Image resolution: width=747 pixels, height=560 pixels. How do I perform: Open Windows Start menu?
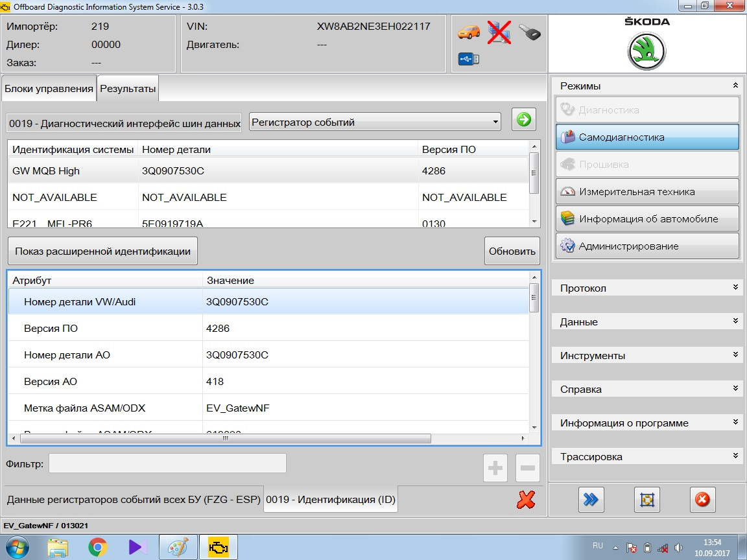pos(18,547)
